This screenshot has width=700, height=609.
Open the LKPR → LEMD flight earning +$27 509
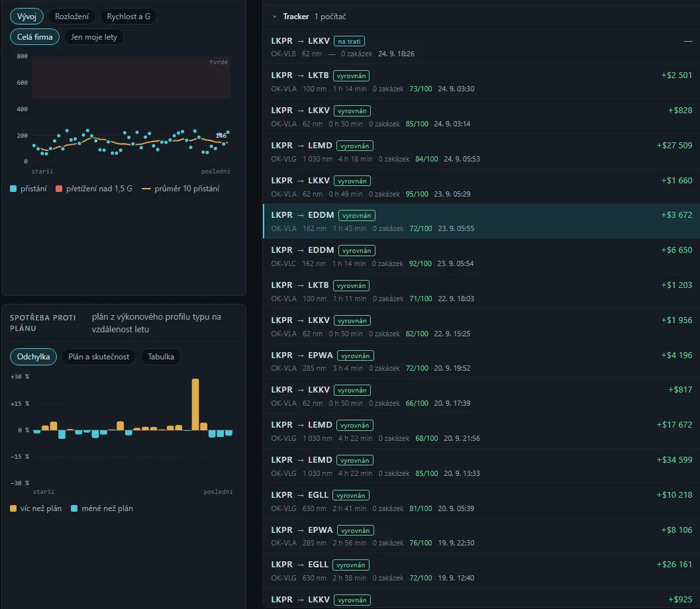[481, 152]
